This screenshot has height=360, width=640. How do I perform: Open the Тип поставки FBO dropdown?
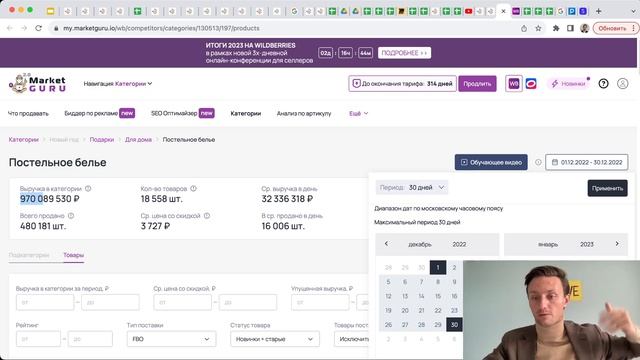tap(171, 339)
